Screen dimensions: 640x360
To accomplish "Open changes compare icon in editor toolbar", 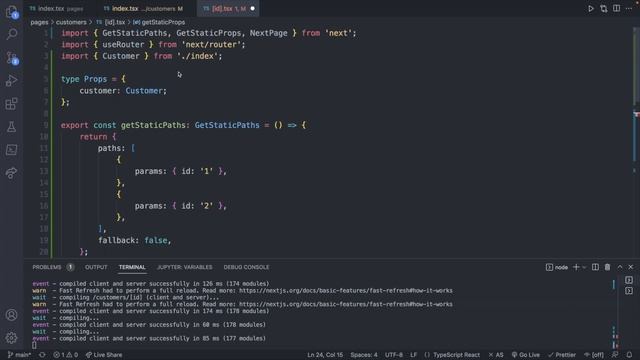I will pos(604,8).
